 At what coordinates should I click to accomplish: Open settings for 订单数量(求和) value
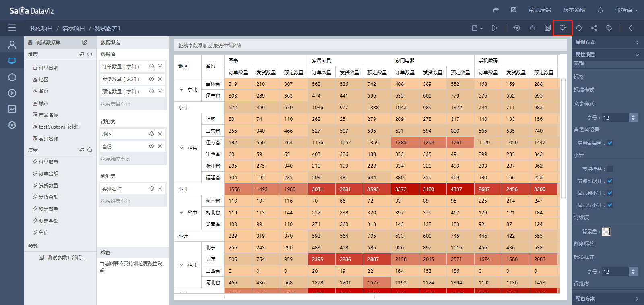coord(151,66)
